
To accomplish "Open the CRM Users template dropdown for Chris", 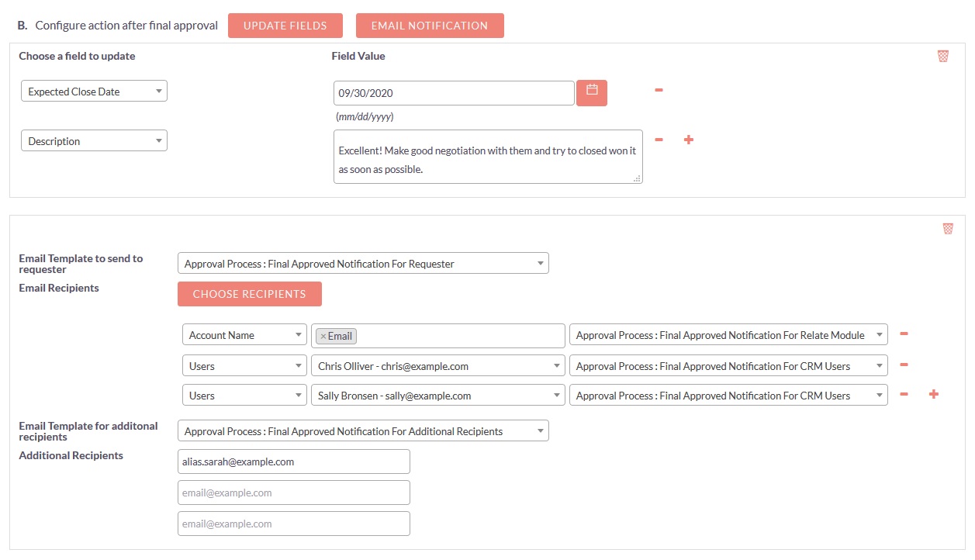I will (x=728, y=366).
